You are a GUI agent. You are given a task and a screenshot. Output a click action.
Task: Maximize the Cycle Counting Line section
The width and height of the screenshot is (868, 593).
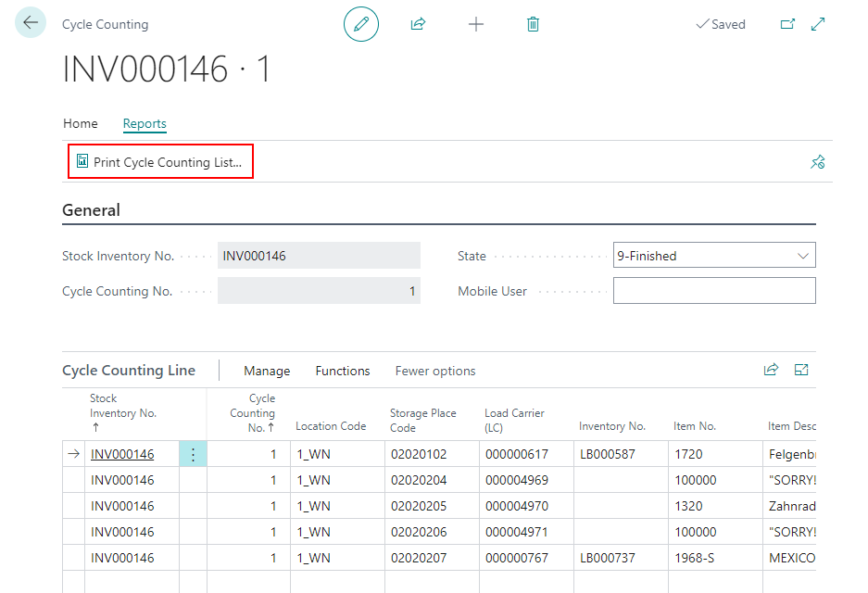pos(802,370)
